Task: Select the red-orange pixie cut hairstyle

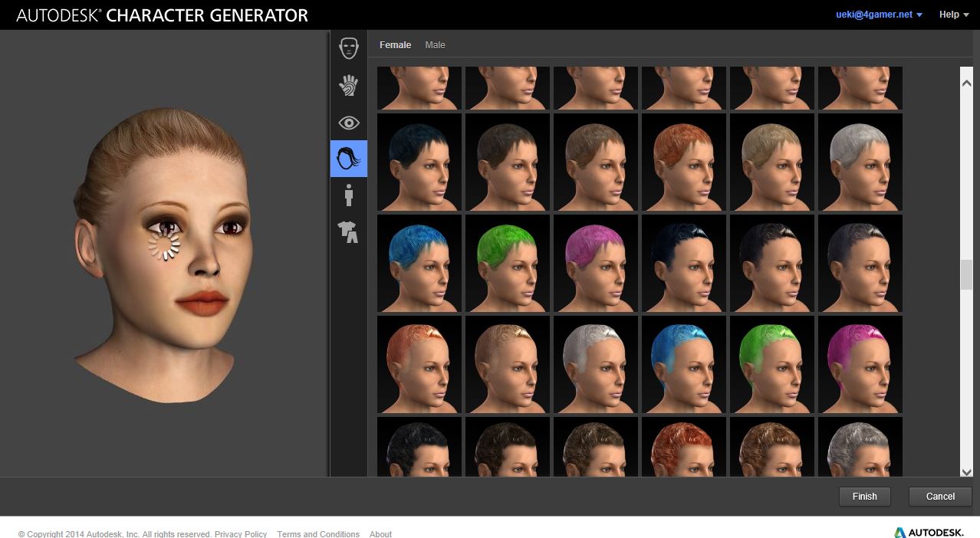Action: coord(684,162)
